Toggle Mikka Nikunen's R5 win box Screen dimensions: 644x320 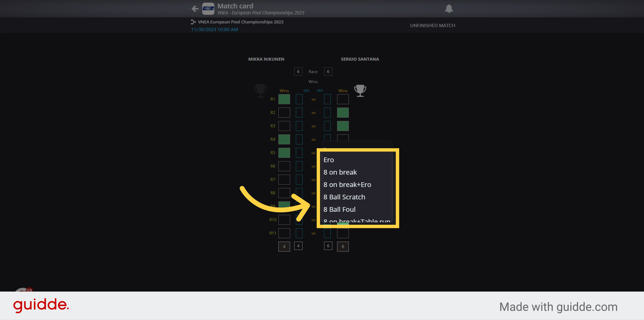pyautogui.click(x=284, y=153)
